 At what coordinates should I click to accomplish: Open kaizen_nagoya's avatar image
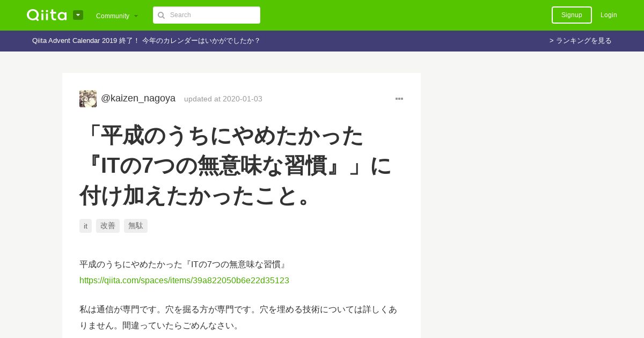coord(88,99)
